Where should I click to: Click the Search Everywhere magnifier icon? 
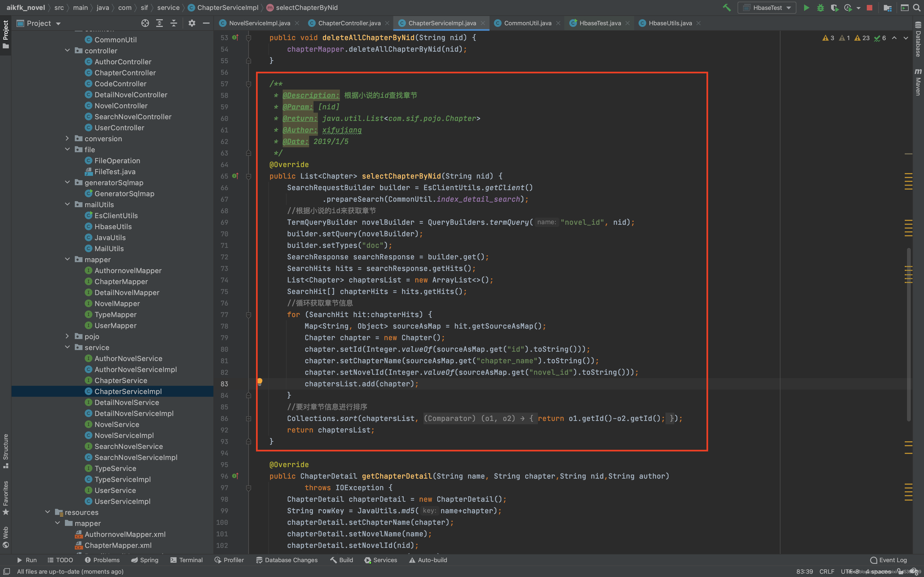tap(916, 8)
